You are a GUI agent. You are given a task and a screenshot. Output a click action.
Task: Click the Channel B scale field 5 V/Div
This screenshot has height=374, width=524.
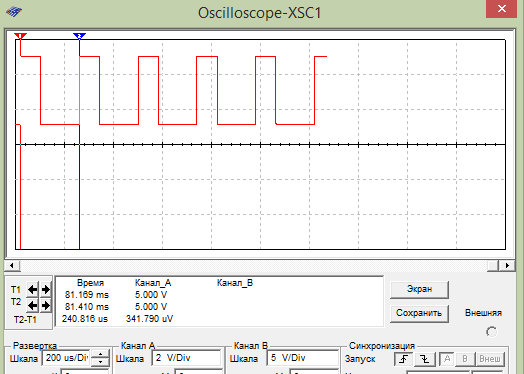point(302,358)
